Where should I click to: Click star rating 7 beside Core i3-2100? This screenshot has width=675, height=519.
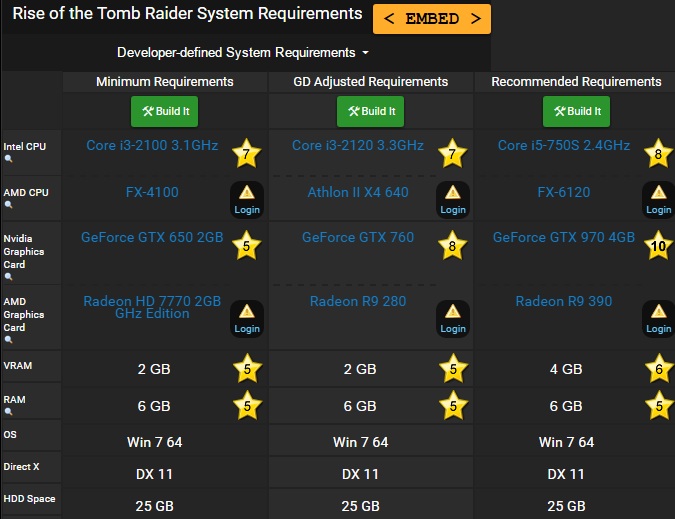tap(247, 153)
